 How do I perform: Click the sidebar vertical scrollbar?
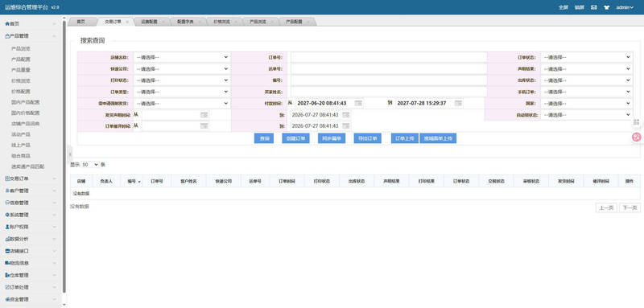coord(64,156)
